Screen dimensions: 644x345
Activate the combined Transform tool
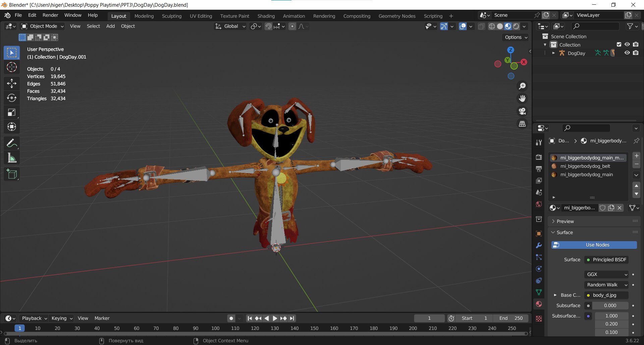(12, 127)
